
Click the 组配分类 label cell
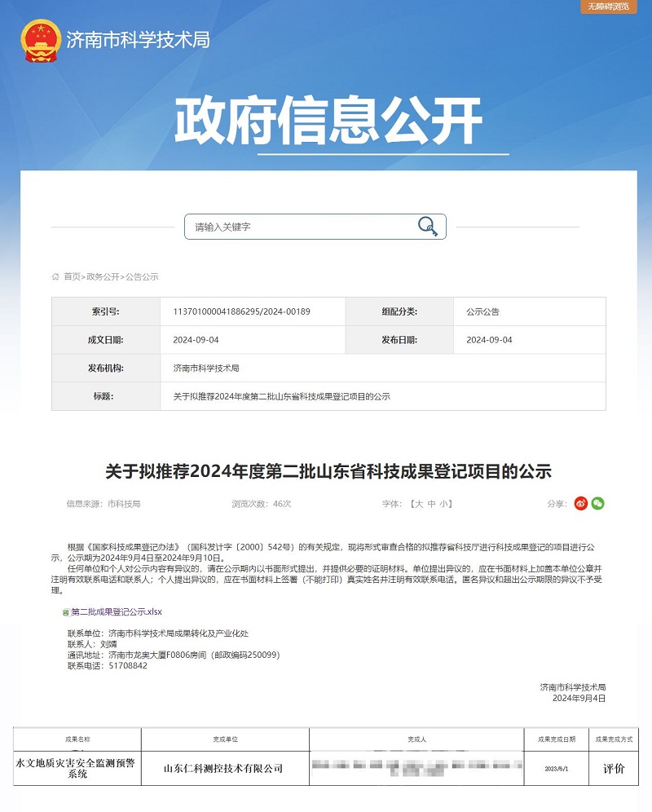pyautogui.click(x=399, y=311)
